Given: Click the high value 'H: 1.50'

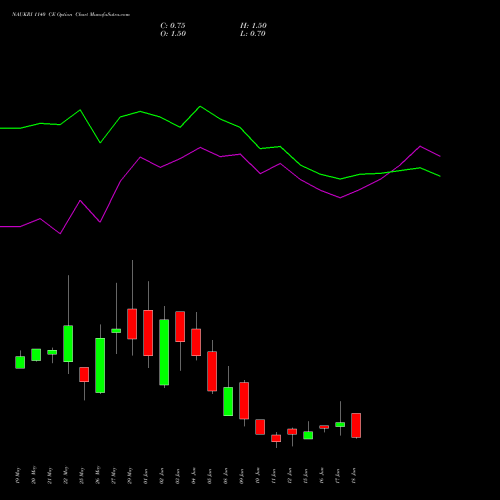Looking at the screenshot, I should tap(253, 26).
